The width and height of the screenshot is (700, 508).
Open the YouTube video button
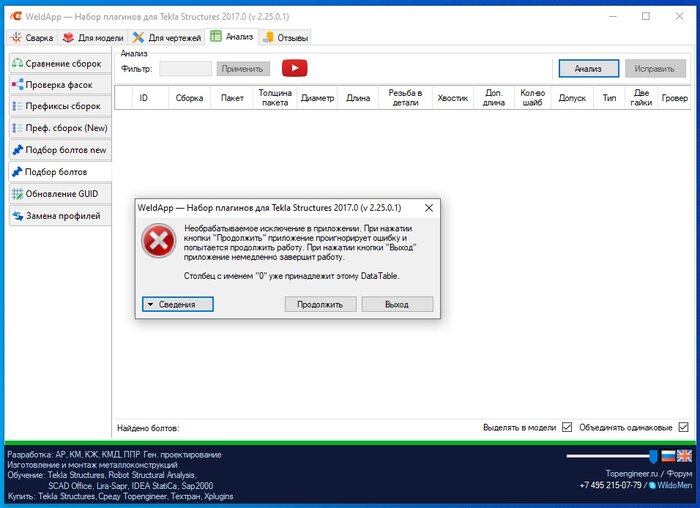tap(294, 68)
